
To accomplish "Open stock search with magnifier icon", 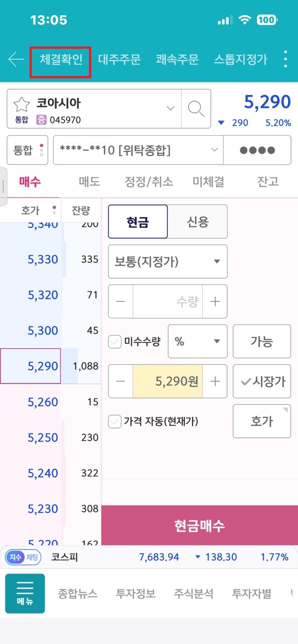I will [x=196, y=109].
